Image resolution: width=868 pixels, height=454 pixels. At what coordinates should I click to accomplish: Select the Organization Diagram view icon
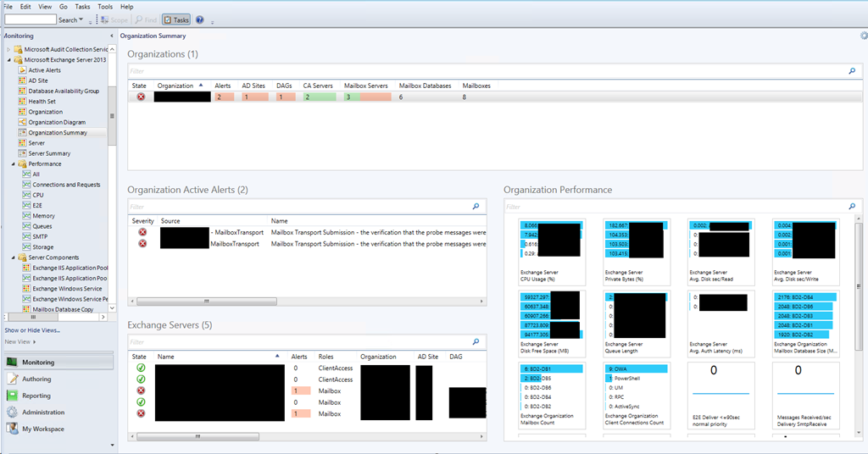point(23,123)
